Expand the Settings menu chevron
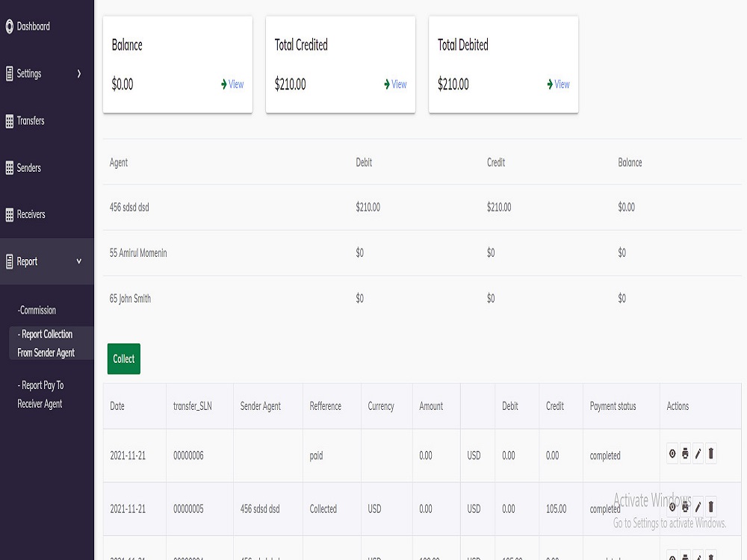Image resolution: width=747 pixels, height=560 pixels. pyautogui.click(x=79, y=74)
